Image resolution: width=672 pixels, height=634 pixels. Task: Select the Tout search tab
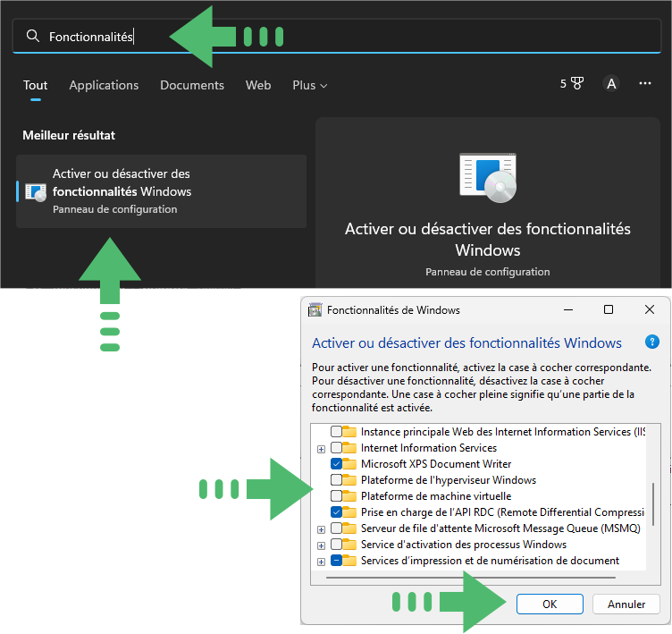pyautogui.click(x=35, y=85)
